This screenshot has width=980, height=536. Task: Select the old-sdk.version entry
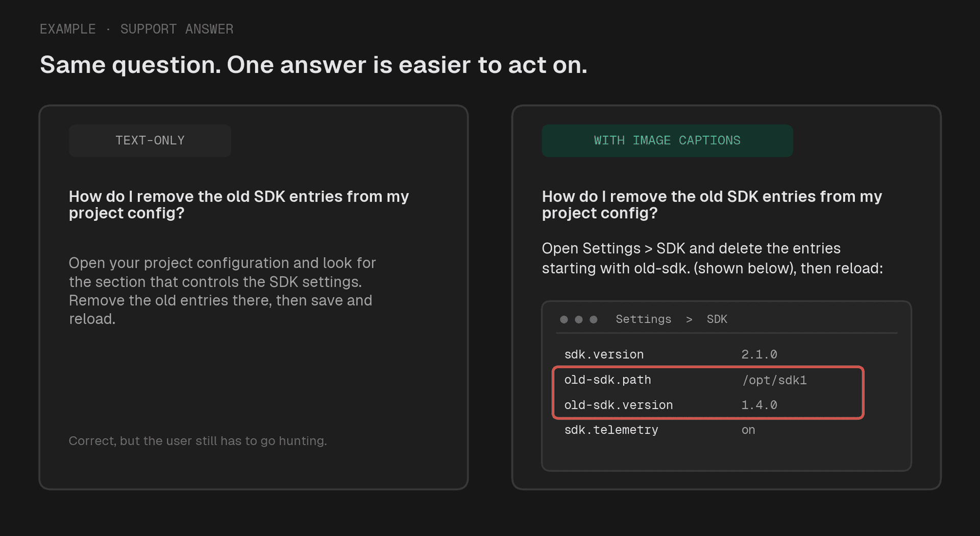618,405
